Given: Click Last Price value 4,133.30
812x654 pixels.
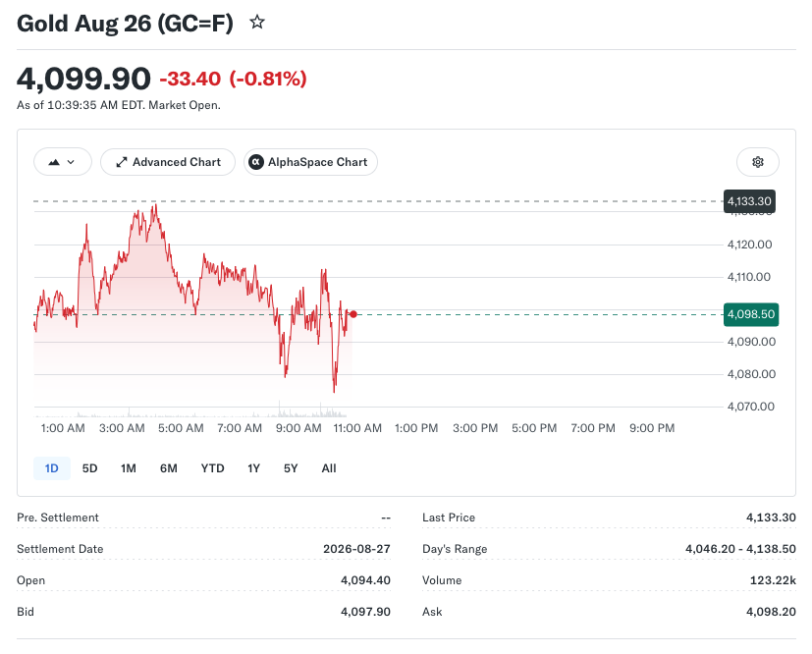Looking at the screenshot, I should point(771,518).
